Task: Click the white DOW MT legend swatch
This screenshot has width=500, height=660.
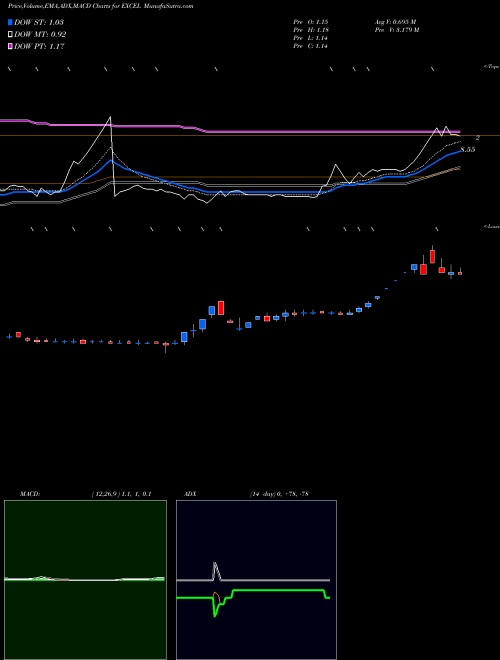Action: point(11,35)
